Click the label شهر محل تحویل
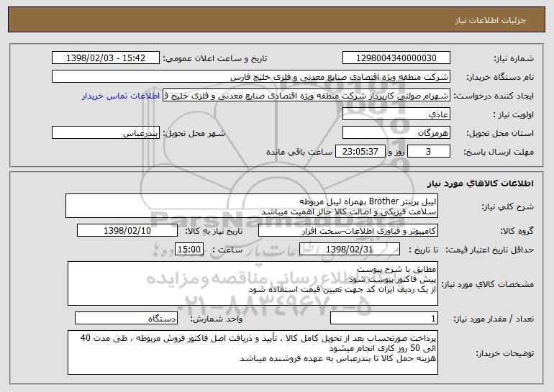The height and width of the screenshot is (392, 554). [194, 133]
